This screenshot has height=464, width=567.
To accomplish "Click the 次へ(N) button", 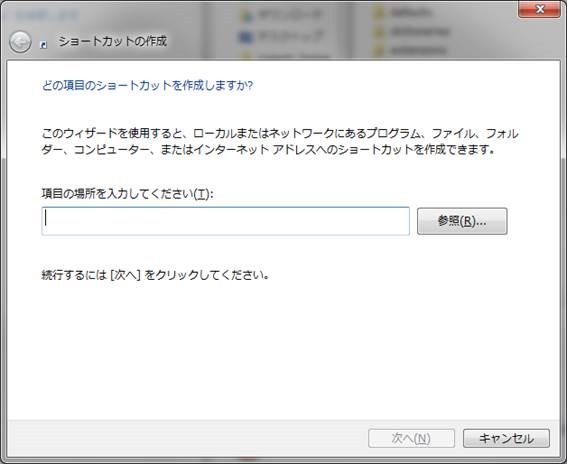I will click(411, 438).
